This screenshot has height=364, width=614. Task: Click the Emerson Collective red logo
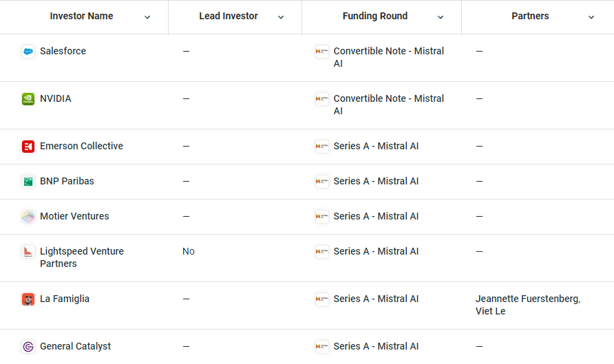28,147
